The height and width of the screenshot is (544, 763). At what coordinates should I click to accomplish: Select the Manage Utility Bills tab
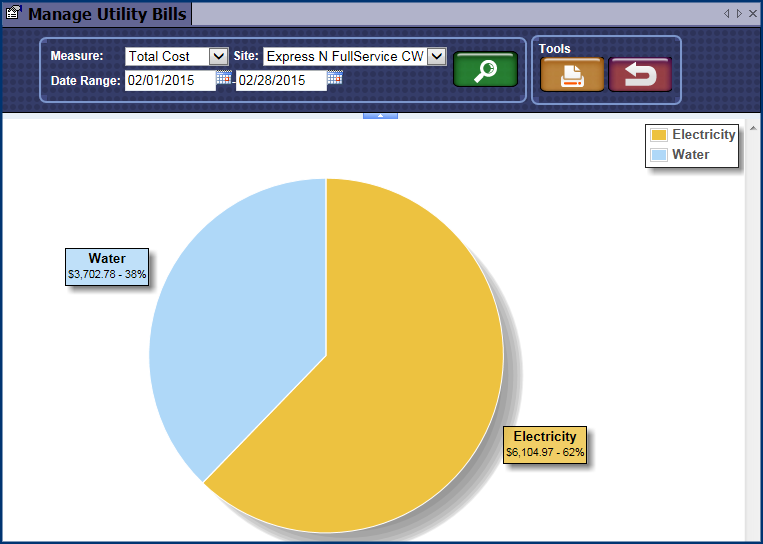pos(106,14)
